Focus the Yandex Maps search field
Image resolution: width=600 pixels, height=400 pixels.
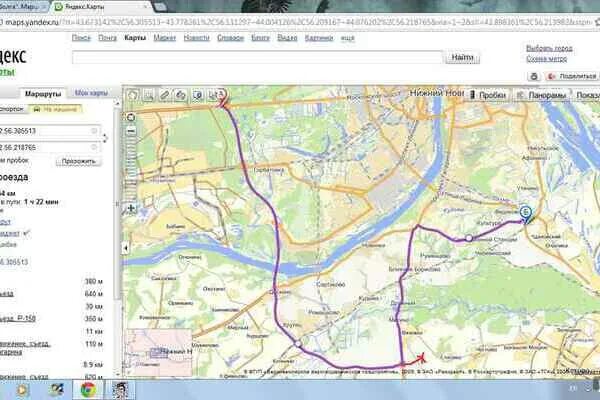coord(257,57)
